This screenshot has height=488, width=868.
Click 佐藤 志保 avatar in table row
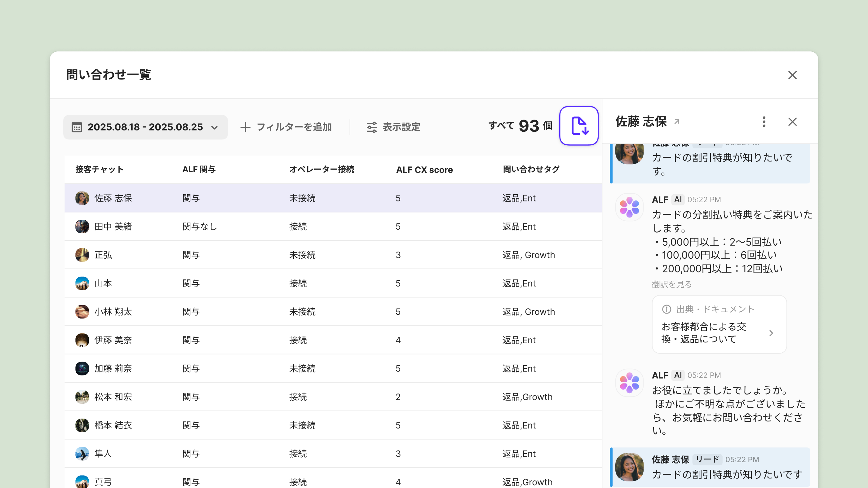(82, 198)
